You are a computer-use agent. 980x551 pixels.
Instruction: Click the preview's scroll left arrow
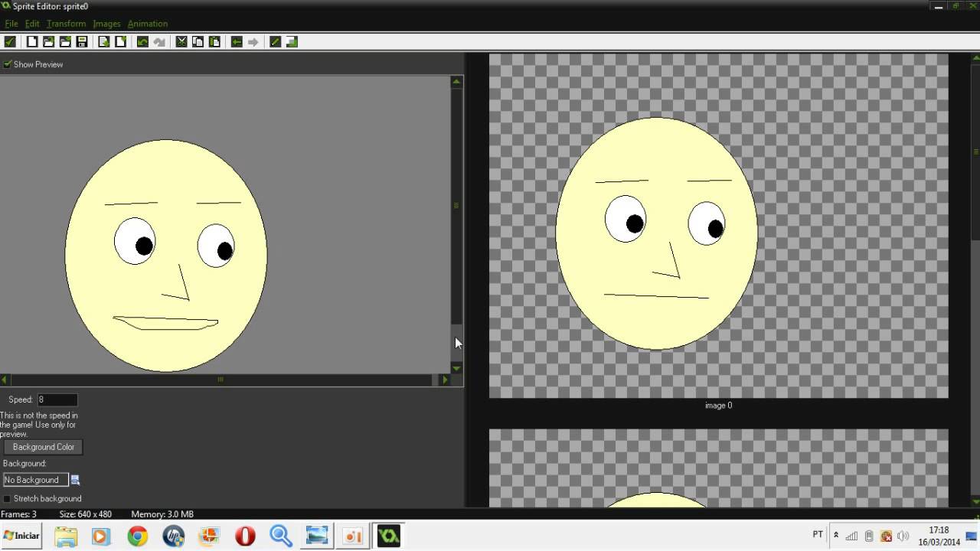pyautogui.click(x=5, y=380)
